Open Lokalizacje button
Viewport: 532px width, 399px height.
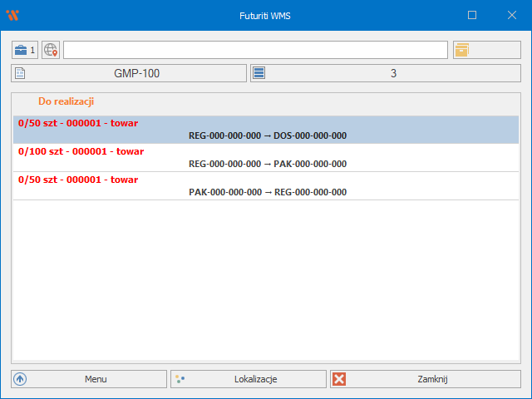pyautogui.click(x=254, y=379)
